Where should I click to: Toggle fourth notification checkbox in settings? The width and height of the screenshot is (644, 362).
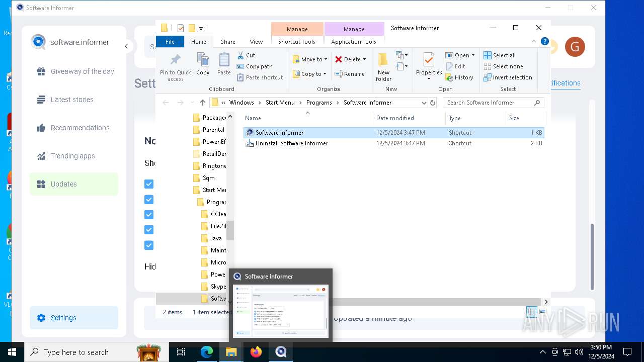[x=149, y=230]
